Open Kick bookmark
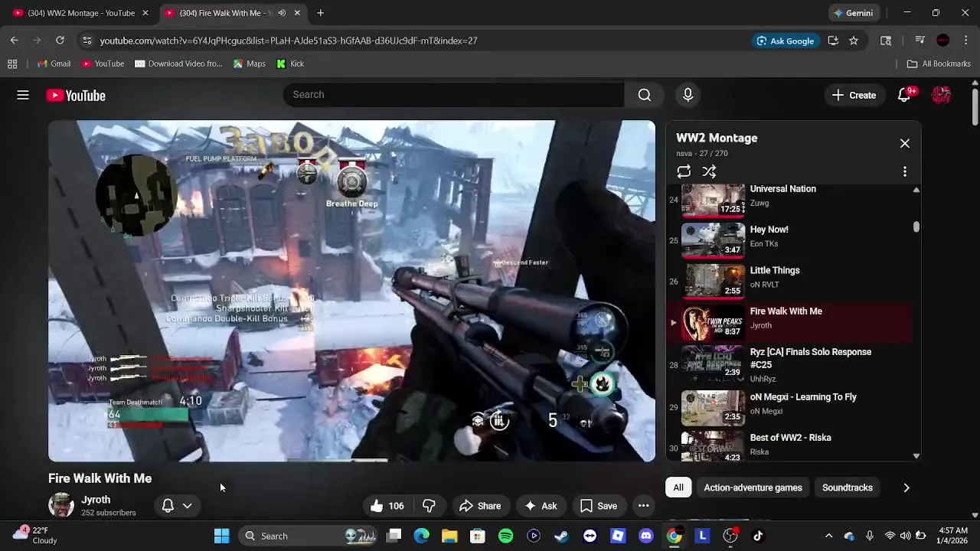This screenshot has height=551, width=980. 290,64
